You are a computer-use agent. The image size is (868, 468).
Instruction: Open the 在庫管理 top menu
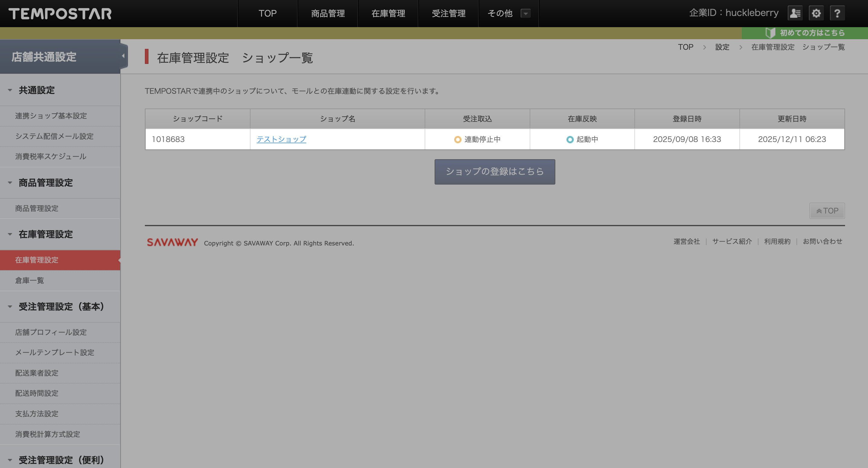click(x=388, y=14)
